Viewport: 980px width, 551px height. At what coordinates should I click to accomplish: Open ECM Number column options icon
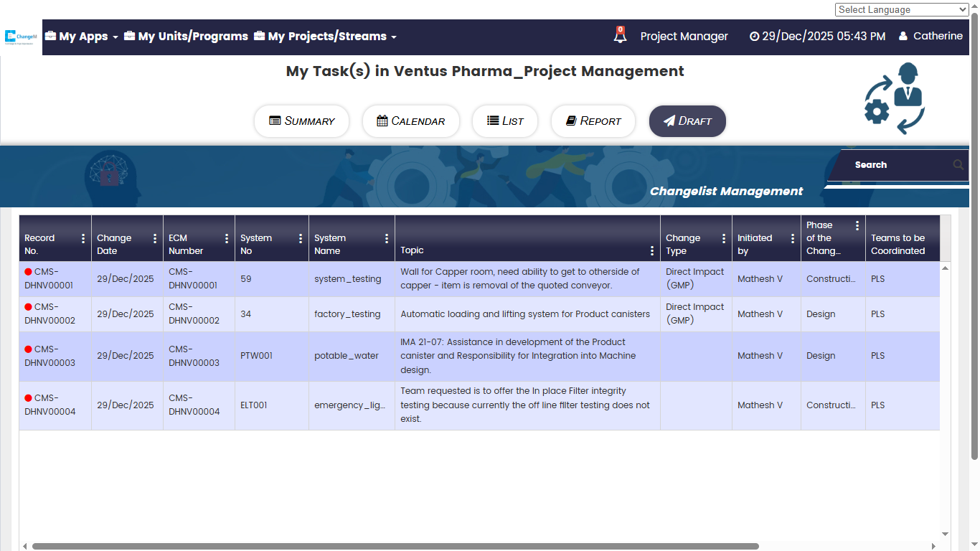point(227,239)
